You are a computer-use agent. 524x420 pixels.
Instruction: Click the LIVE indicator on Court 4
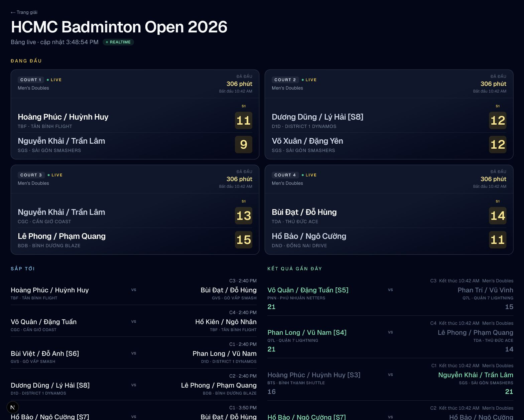(x=309, y=175)
